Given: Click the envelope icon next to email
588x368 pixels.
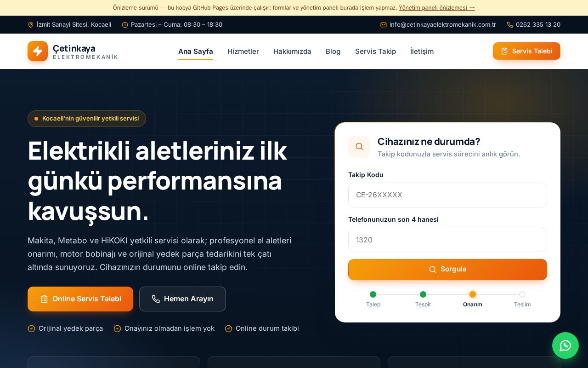Looking at the screenshot, I should 384,25.
